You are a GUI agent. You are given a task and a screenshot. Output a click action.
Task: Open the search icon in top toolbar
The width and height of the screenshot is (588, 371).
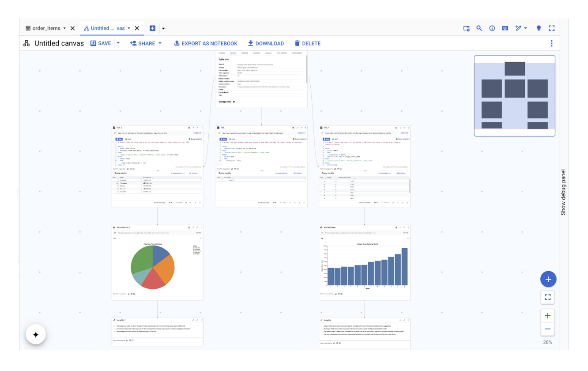(479, 28)
